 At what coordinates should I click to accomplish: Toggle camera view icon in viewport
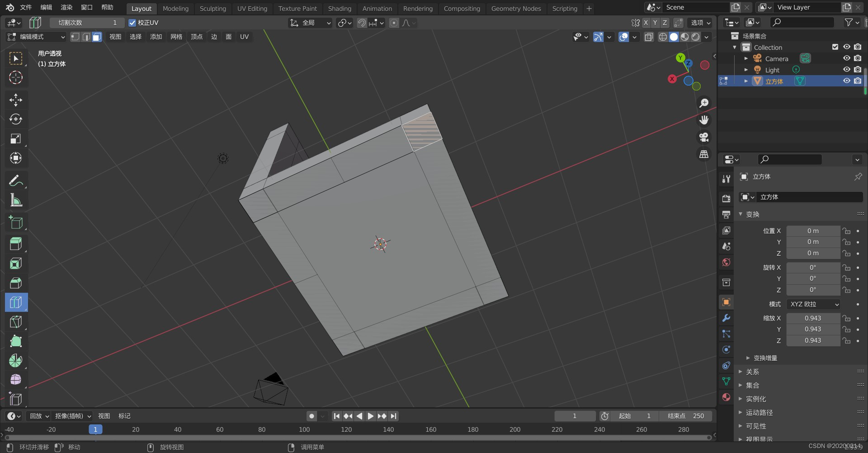(x=704, y=137)
